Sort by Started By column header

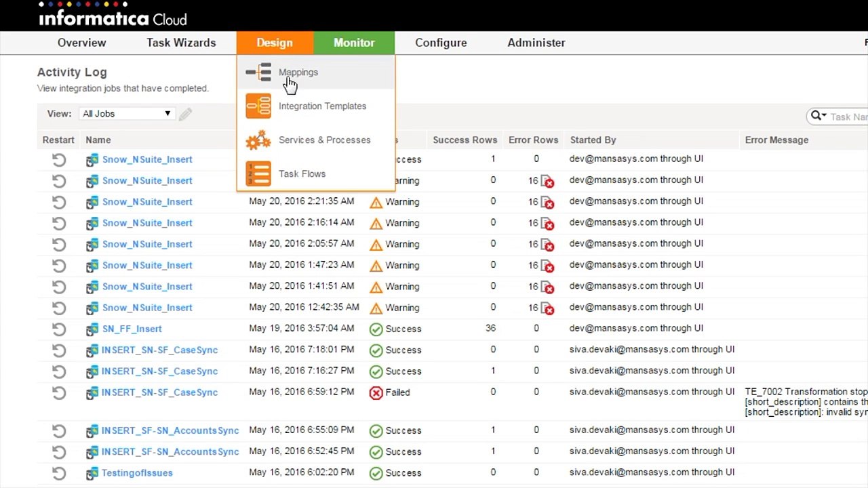593,140
